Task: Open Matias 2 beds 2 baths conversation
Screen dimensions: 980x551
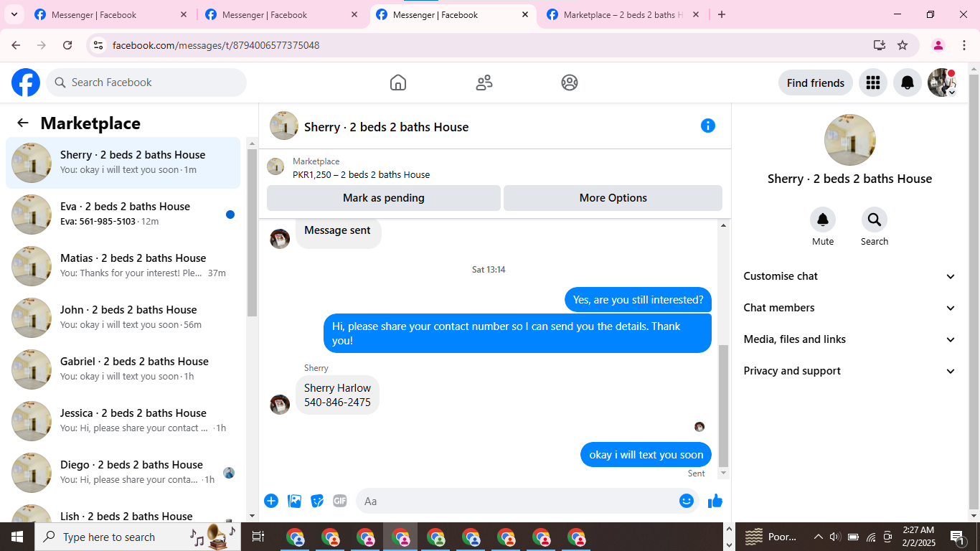Action: (x=123, y=266)
